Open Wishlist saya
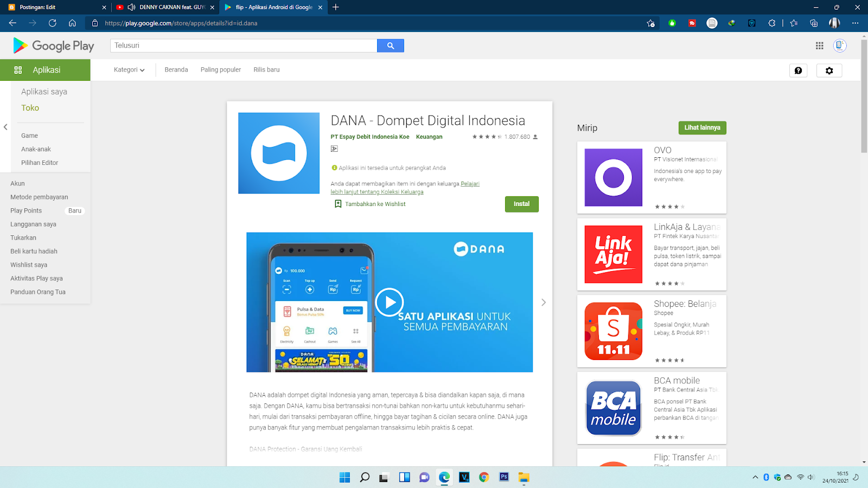868x488 pixels. [29, 265]
